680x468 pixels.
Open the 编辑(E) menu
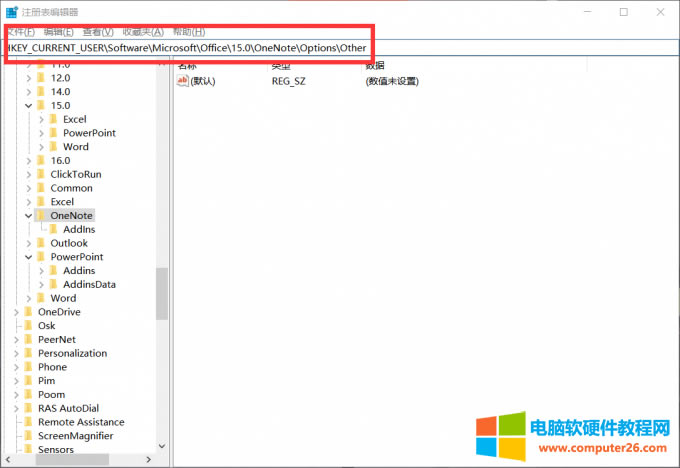coord(59,32)
